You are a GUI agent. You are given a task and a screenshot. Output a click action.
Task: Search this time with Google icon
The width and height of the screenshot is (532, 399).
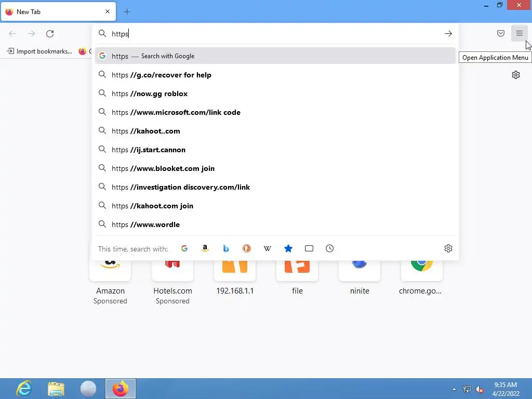click(184, 248)
